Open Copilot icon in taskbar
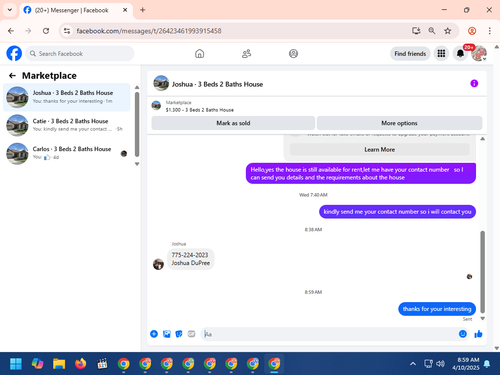 [37, 364]
